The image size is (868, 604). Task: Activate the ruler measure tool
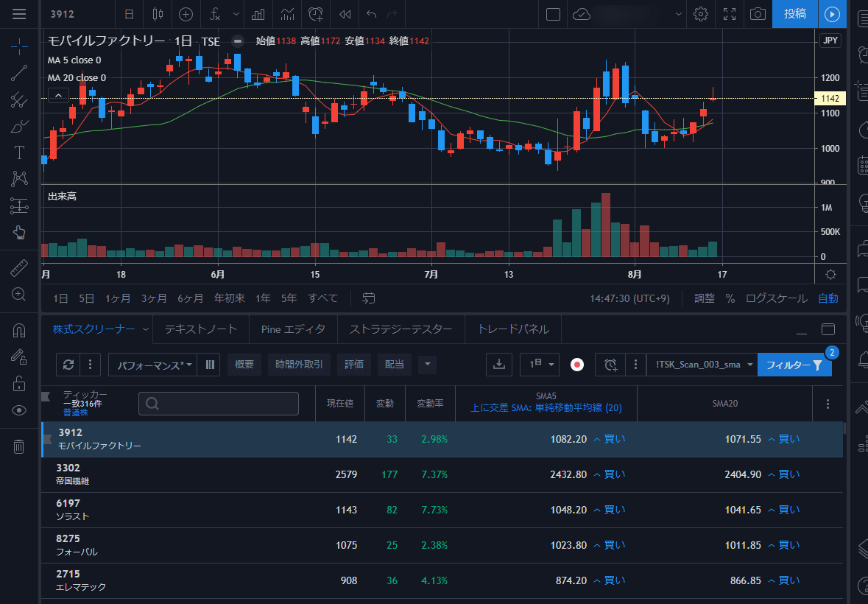click(19, 267)
